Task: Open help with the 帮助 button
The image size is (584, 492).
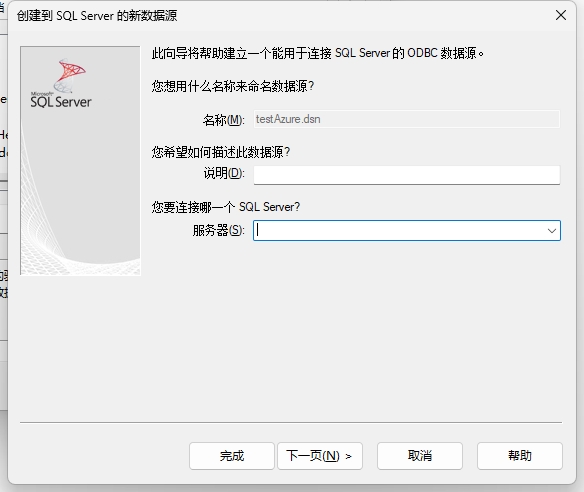Action: click(520, 456)
